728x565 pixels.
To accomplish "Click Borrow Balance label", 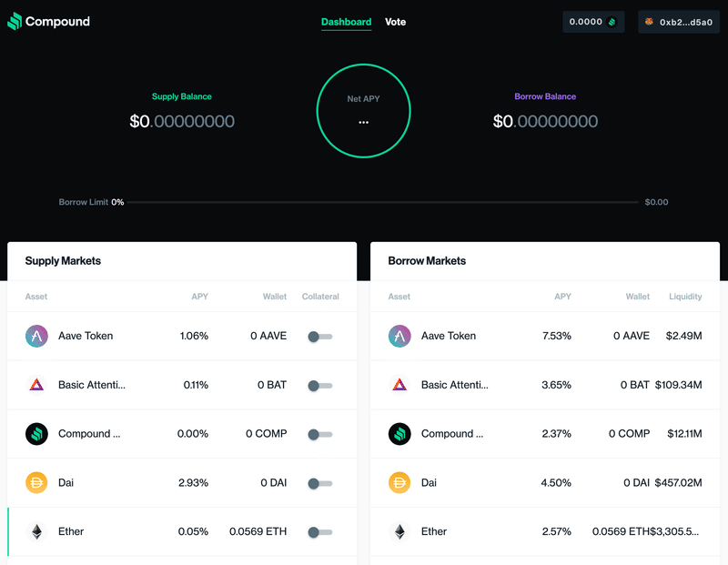I will pos(545,96).
